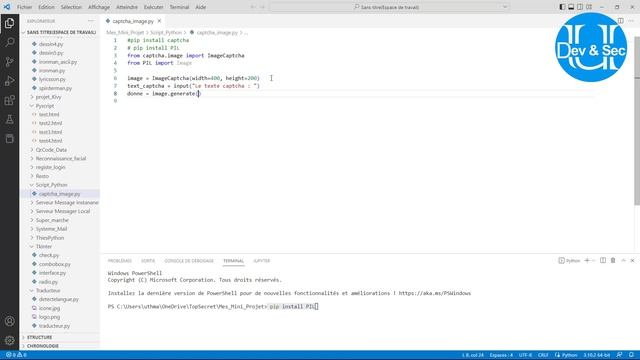Toggle the bottom panel layout icon

click(x=571, y=7)
